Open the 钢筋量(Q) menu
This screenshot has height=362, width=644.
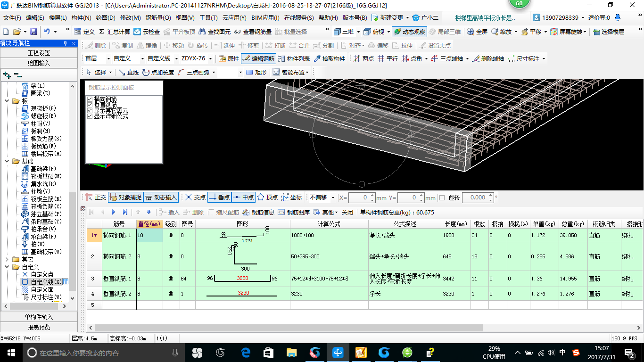(x=158, y=18)
